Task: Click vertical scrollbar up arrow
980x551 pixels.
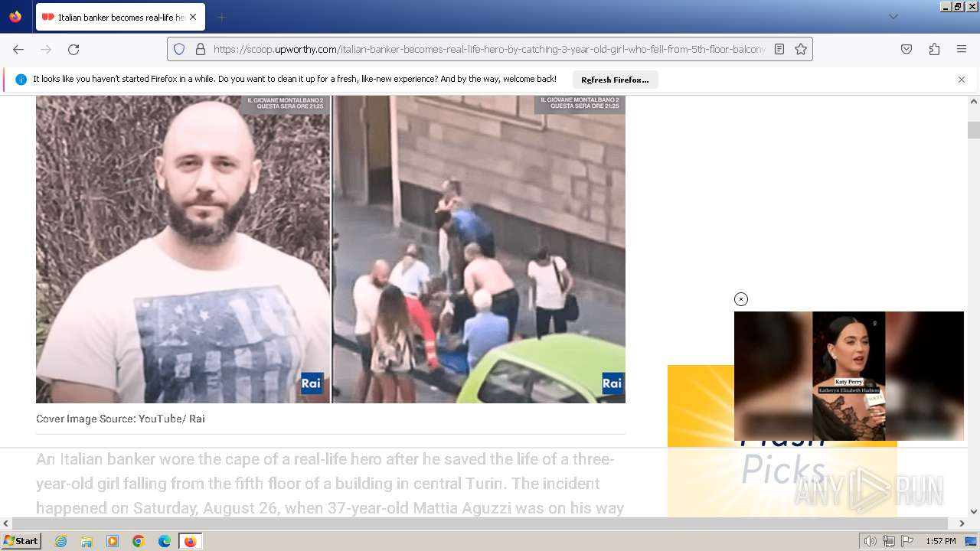Action: (974, 101)
